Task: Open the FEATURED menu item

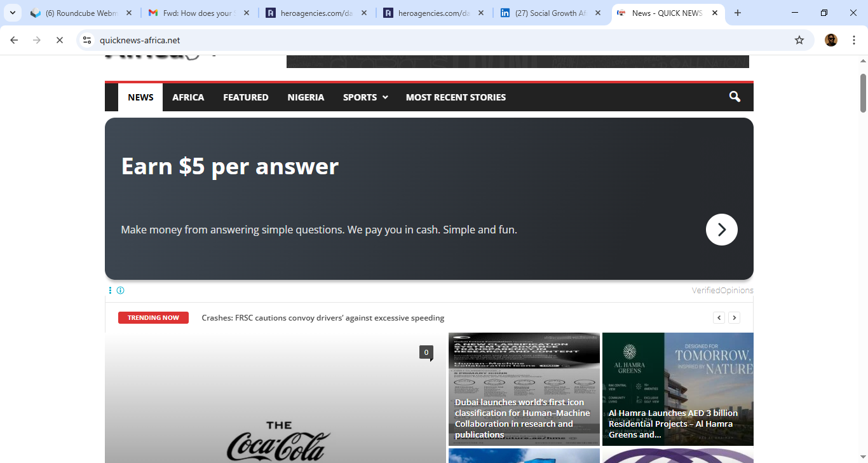Action: pos(246,97)
